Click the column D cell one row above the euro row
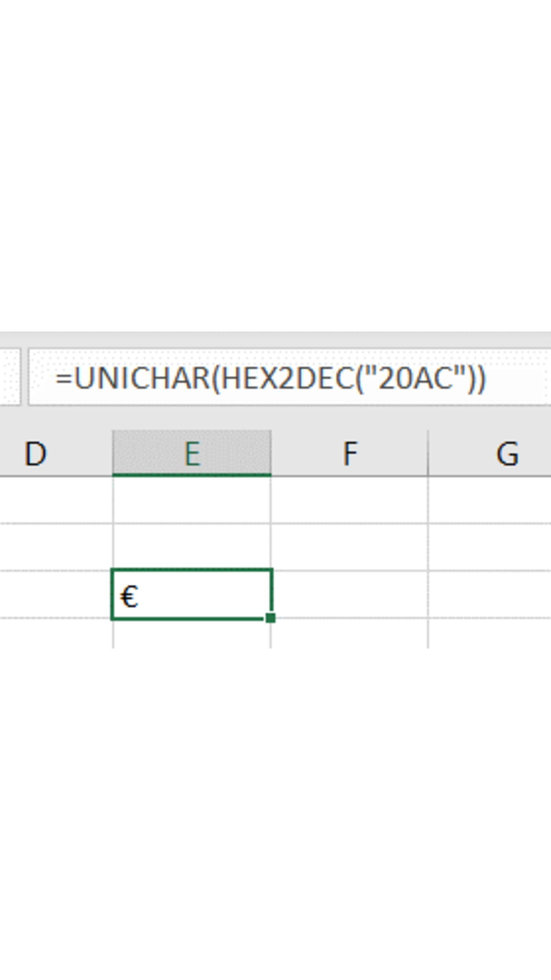This screenshot has height=980, width=551. (55, 547)
